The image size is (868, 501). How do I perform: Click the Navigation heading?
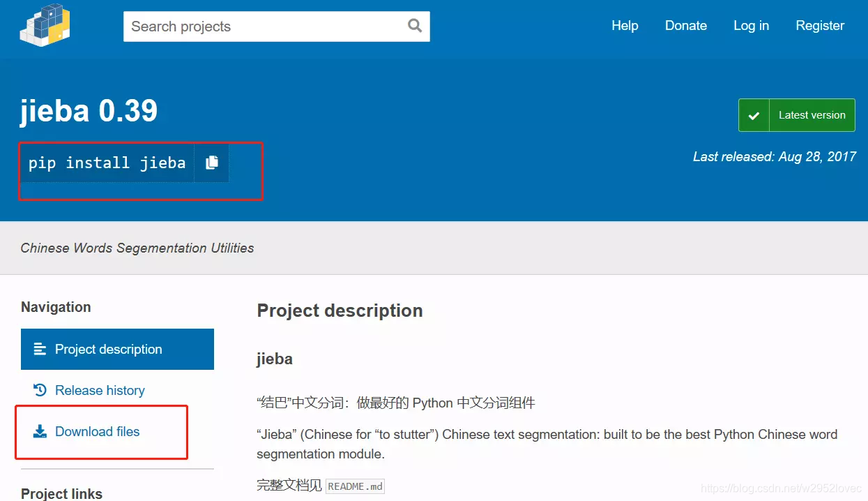tap(56, 307)
